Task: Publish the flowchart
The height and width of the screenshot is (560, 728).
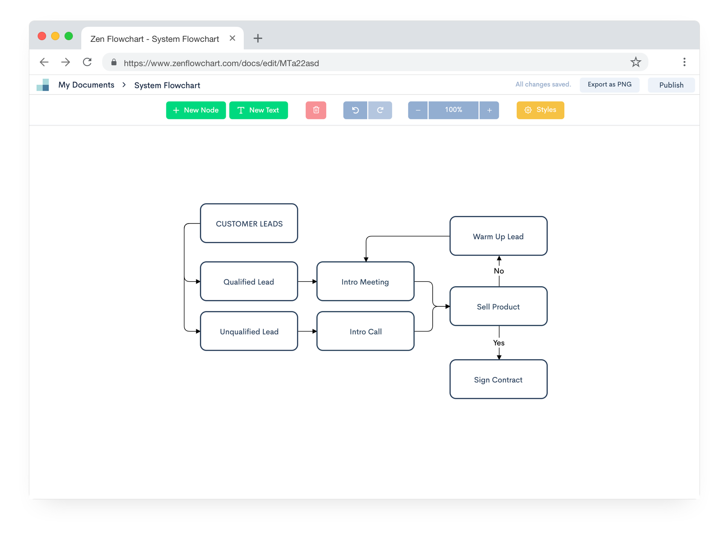Action: click(x=671, y=85)
